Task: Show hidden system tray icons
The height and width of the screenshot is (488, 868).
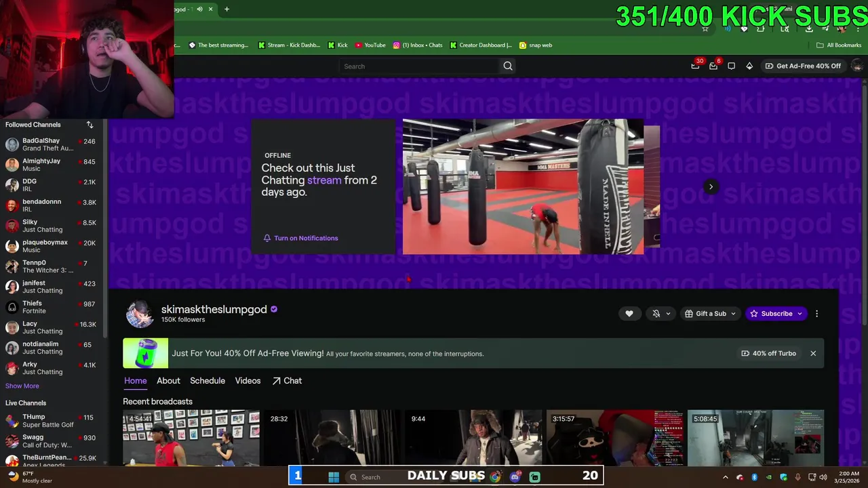Action: pyautogui.click(x=725, y=477)
